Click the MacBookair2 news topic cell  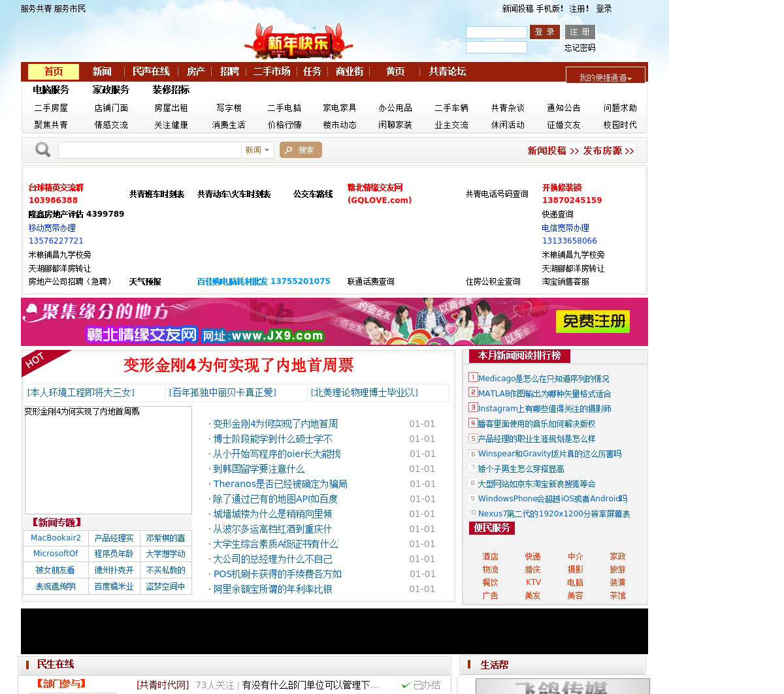tap(56, 538)
